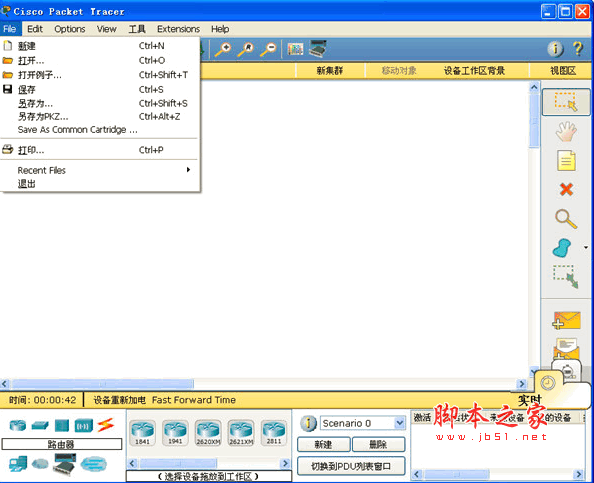The image size is (594, 483).
Task: Select the Draw Polygon shape tool
Action: (562, 248)
